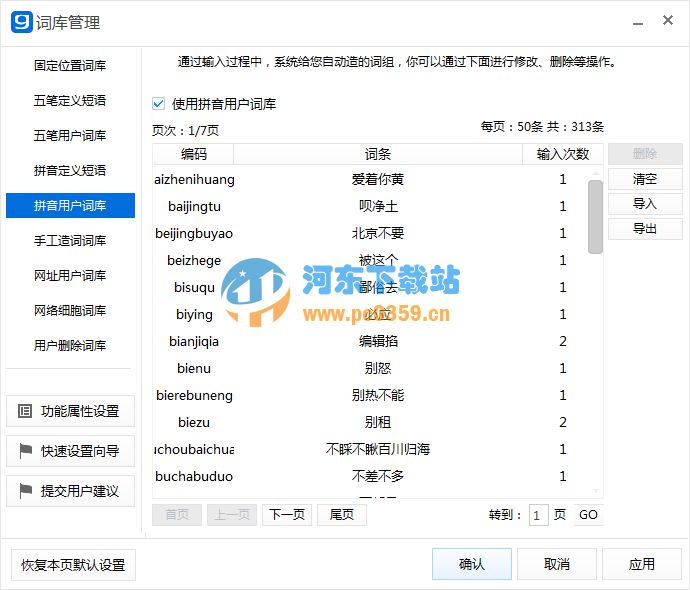
Task: Click the flag icon on 提交用户建议
Action: [26, 491]
